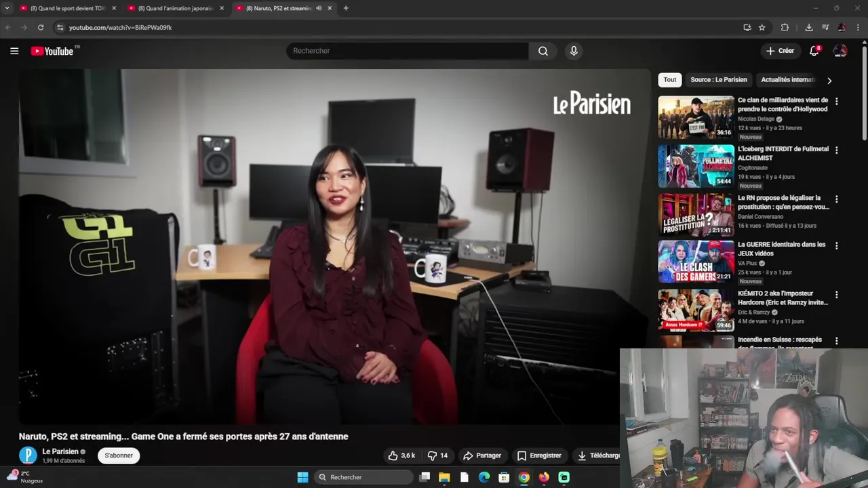Open 'Légaliser la prostitution' video thumbnail

point(696,215)
